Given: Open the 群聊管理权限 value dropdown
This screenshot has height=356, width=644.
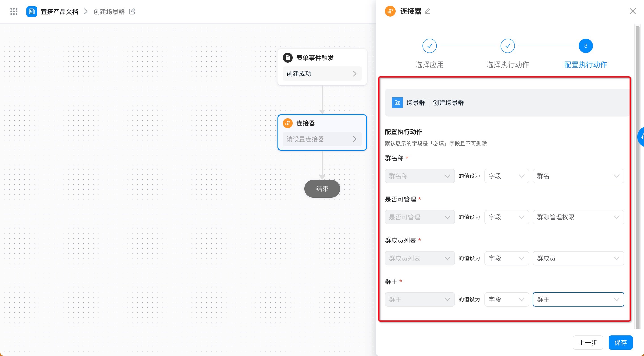Looking at the screenshot, I should (x=578, y=217).
